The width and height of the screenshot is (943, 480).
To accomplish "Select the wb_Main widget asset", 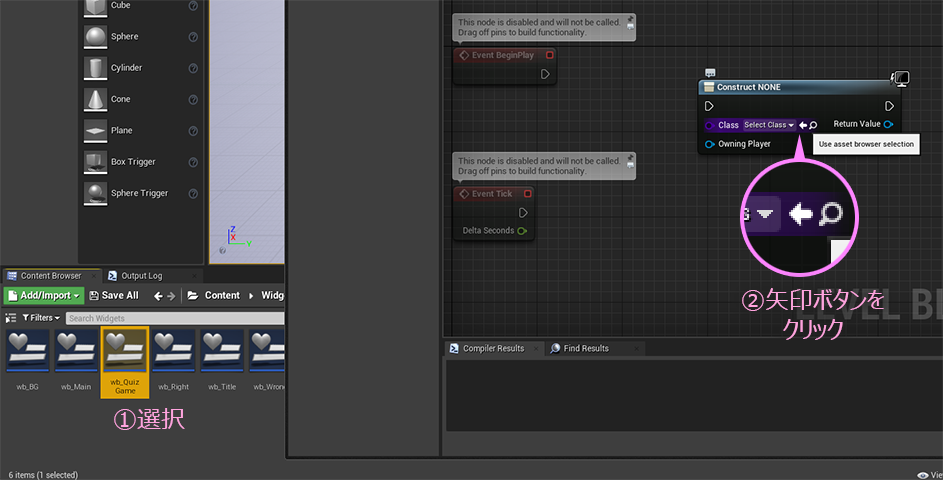I will tap(76, 361).
